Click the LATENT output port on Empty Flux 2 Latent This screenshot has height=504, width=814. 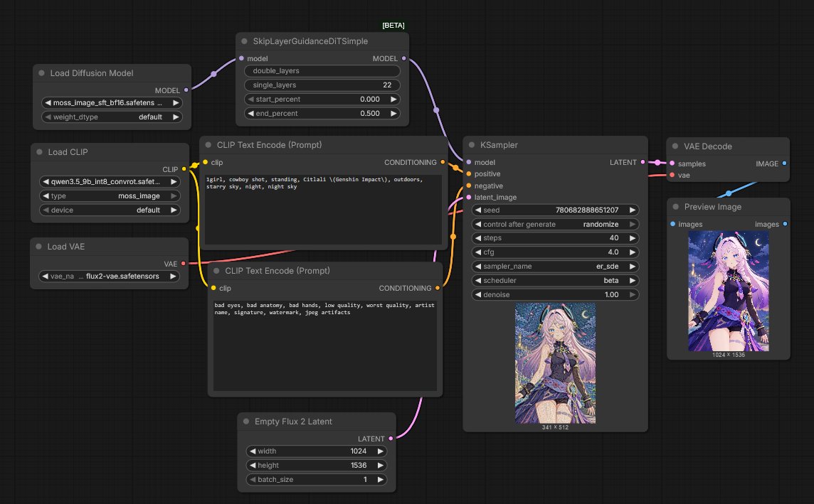391,439
